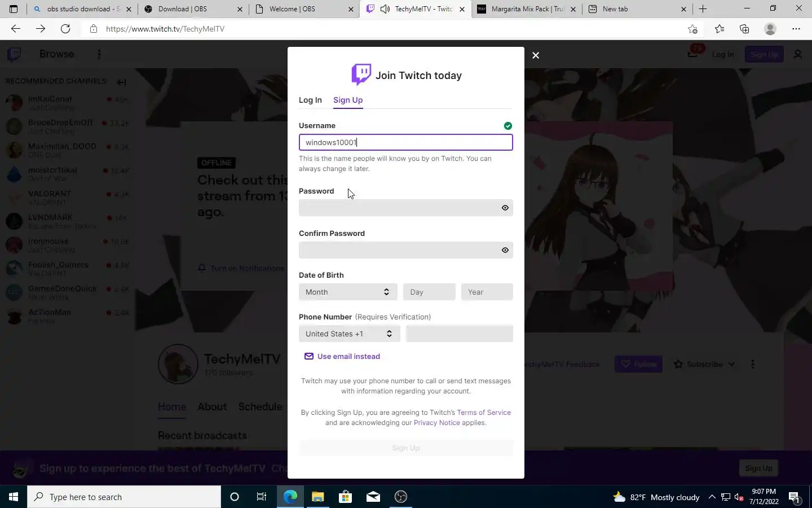812x508 pixels.
Task: Click the Twitch logo in dialog header
Action: click(x=361, y=75)
